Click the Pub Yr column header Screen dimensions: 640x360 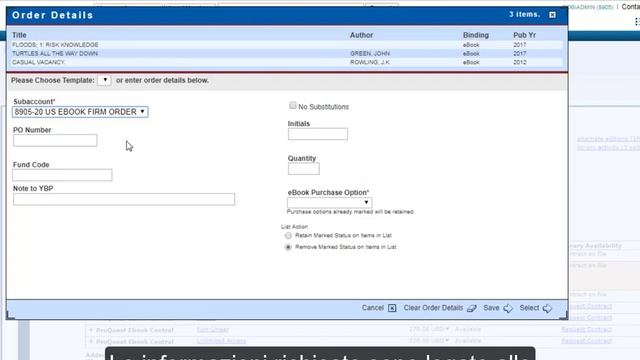point(524,35)
